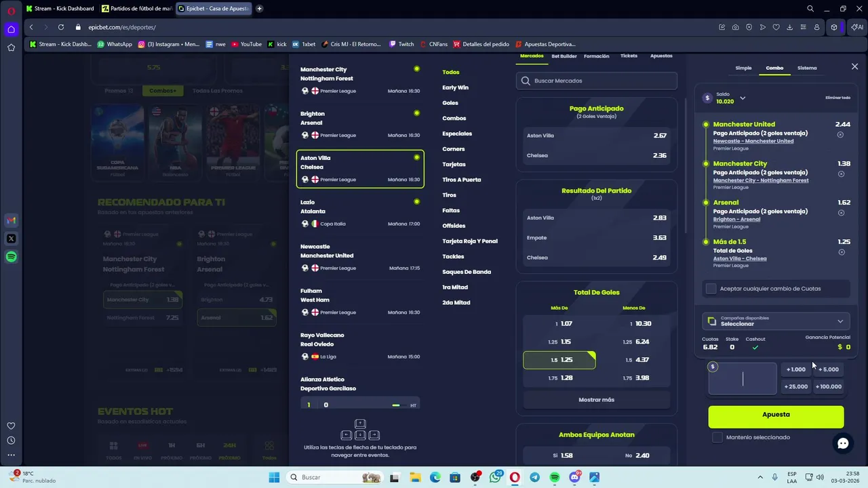The height and width of the screenshot is (488, 868).
Task: Remove Más de 1.5 selection from bet slip
Action: (841, 252)
